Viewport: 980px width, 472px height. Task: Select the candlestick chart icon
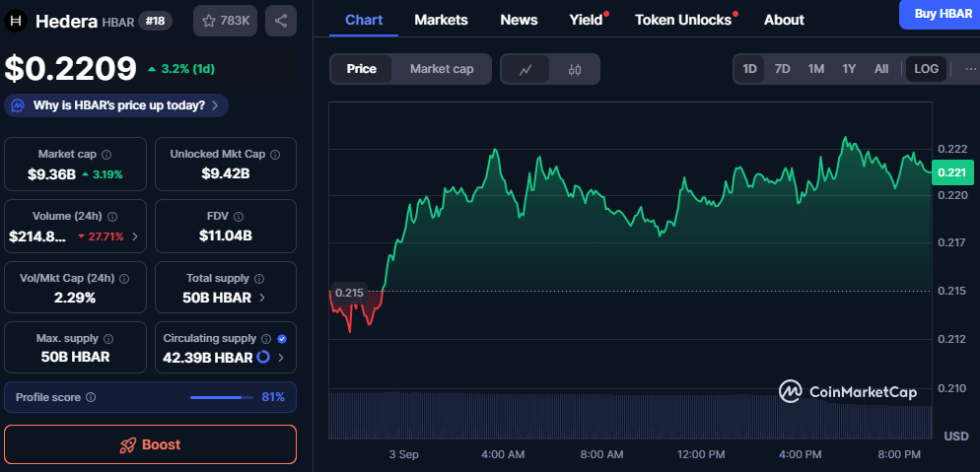575,69
